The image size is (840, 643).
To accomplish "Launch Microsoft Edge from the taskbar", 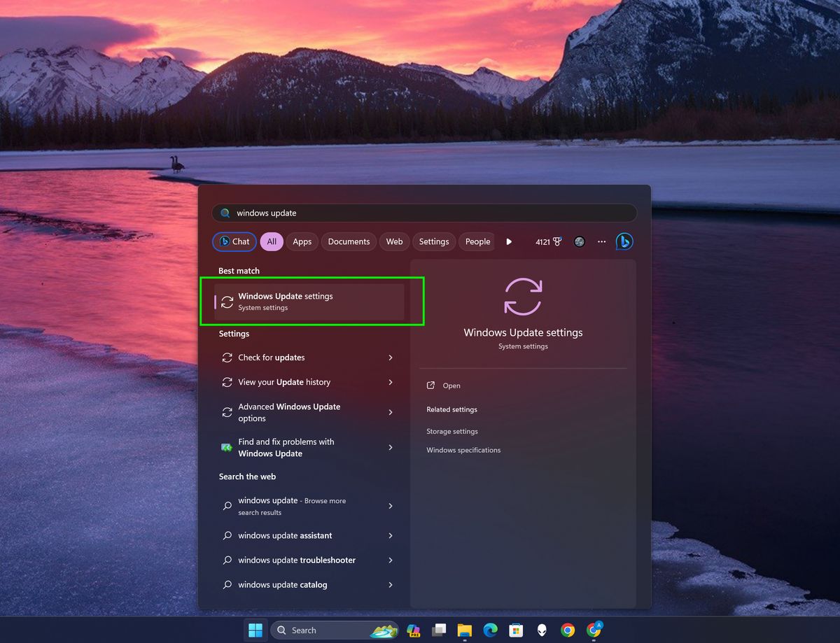I will 490,630.
